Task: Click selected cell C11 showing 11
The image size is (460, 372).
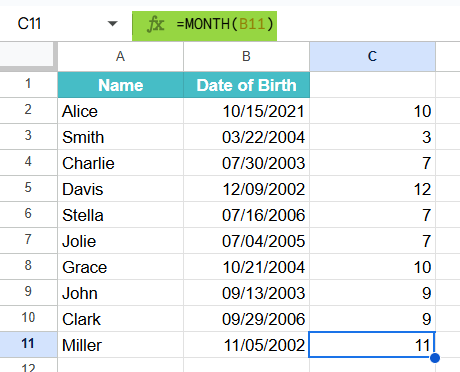Action: coord(372,345)
